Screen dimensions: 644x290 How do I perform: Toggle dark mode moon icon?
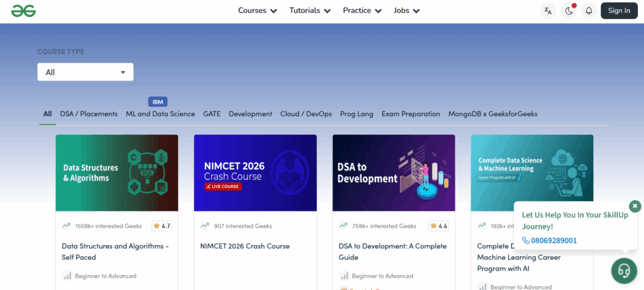pyautogui.click(x=569, y=11)
